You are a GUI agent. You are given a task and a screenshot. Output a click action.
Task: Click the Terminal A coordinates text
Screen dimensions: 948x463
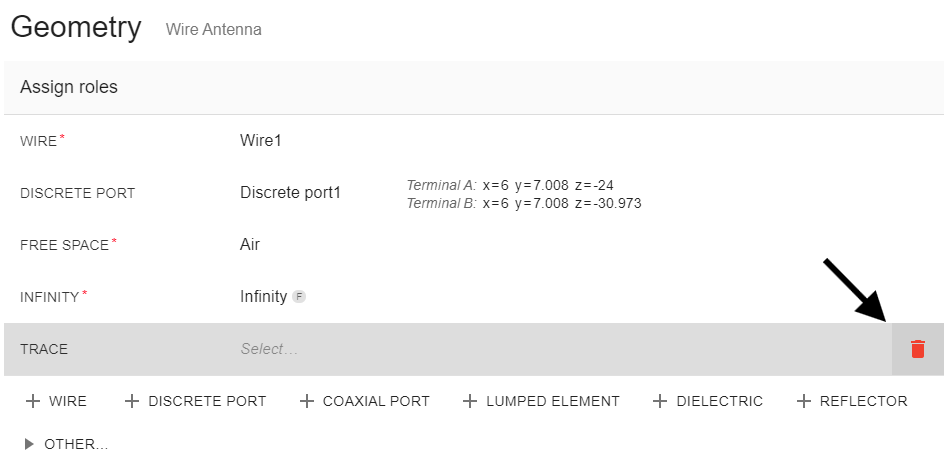tap(523, 185)
